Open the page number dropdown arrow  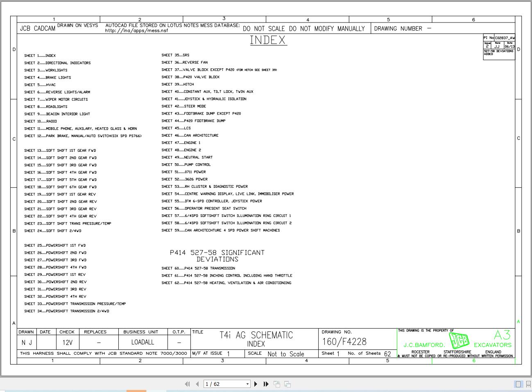(x=247, y=384)
